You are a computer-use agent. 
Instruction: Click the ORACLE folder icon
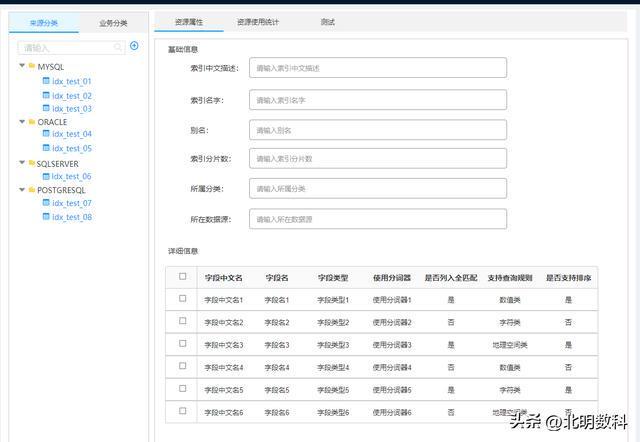[x=32, y=122]
